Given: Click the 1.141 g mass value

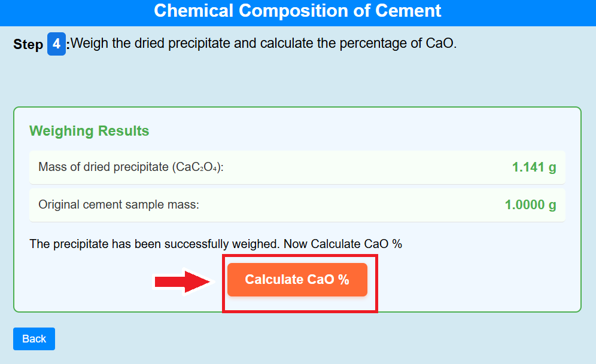Looking at the screenshot, I should [x=534, y=167].
